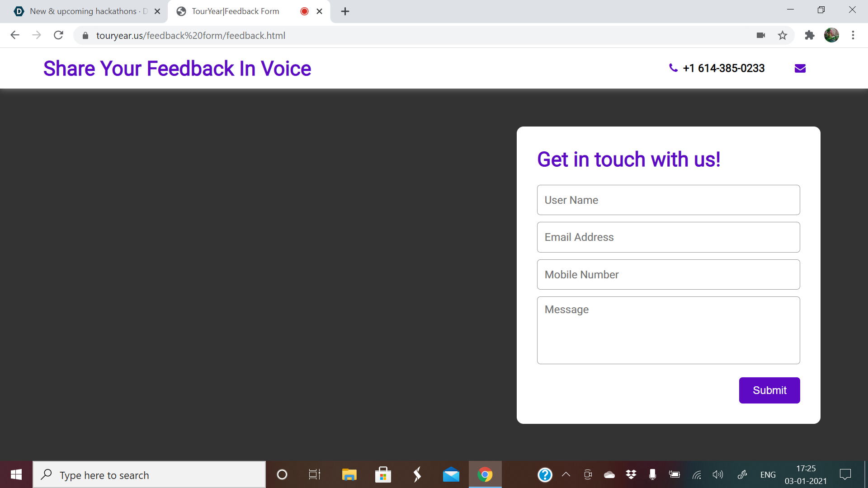Click the purple envelope mail icon
The height and width of the screenshot is (488, 868).
coord(800,68)
